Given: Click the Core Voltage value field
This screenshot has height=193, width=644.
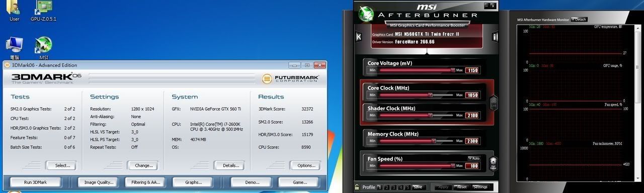Looking at the screenshot, I should (x=473, y=70).
